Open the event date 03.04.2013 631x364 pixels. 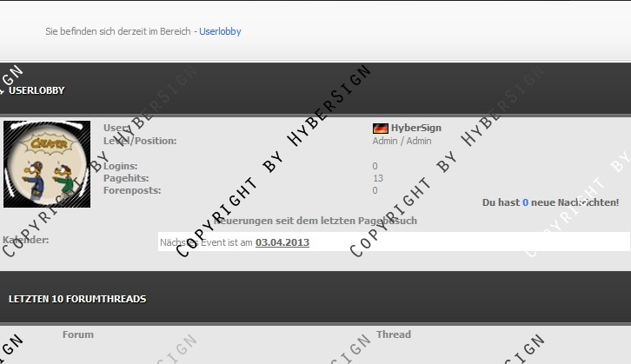tap(282, 242)
